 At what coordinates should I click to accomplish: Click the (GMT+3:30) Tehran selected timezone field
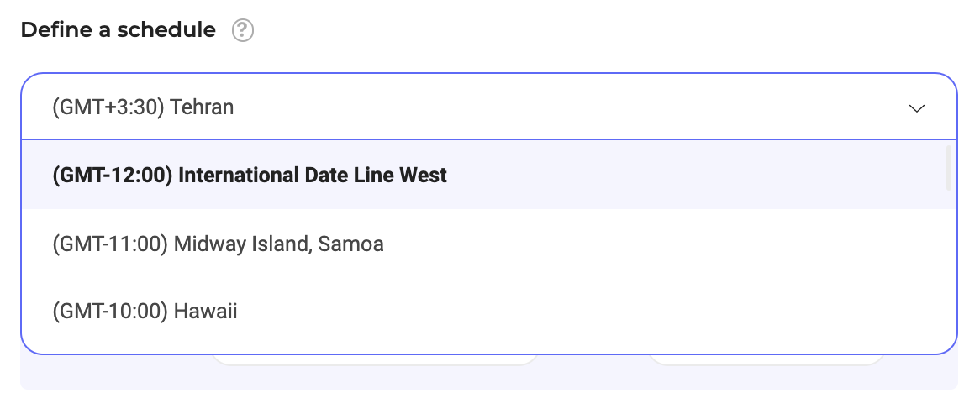(x=489, y=107)
